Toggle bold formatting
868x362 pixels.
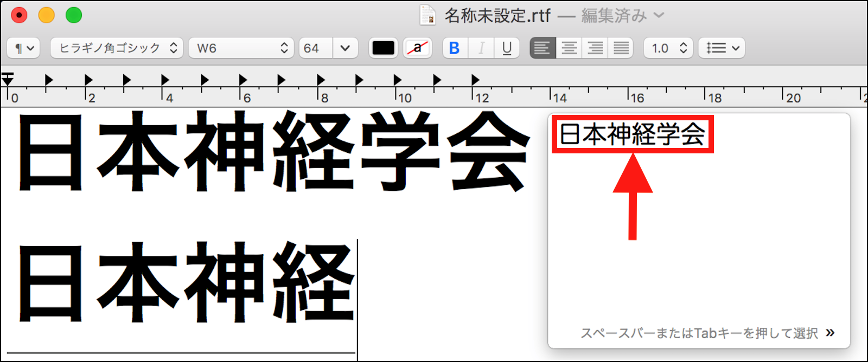click(455, 48)
